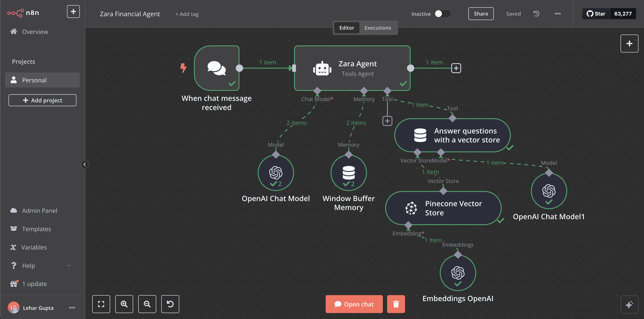Open the workflow three-dots options menu

click(558, 14)
